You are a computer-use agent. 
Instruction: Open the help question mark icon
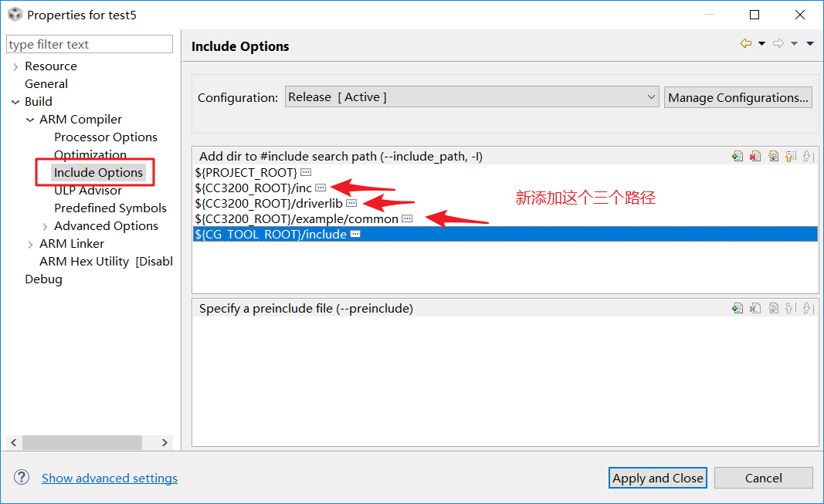tap(22, 478)
